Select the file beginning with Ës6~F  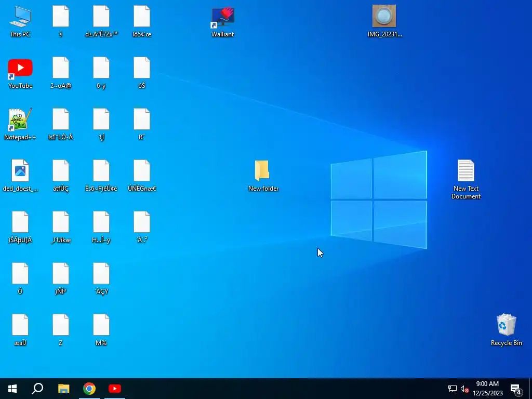(101, 176)
